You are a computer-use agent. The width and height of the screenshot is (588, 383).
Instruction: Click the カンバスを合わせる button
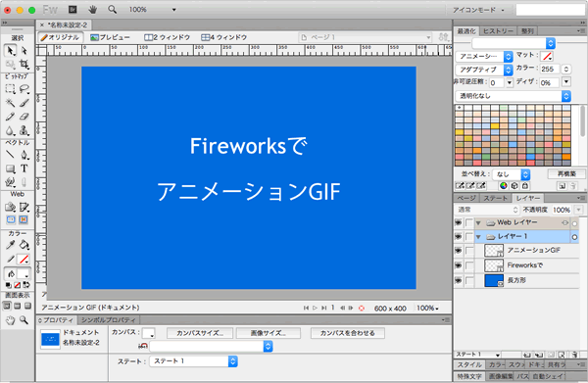coord(348,333)
